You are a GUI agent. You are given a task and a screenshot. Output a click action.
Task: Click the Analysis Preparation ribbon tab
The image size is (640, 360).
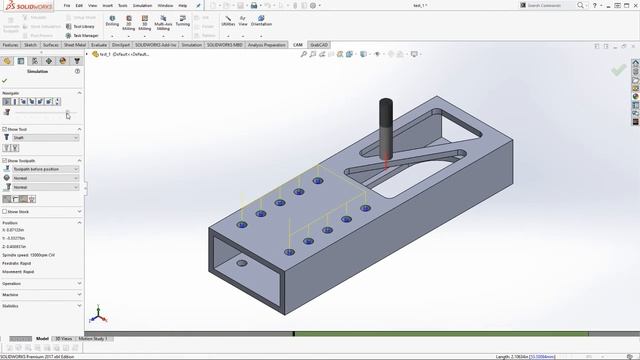click(x=267, y=45)
